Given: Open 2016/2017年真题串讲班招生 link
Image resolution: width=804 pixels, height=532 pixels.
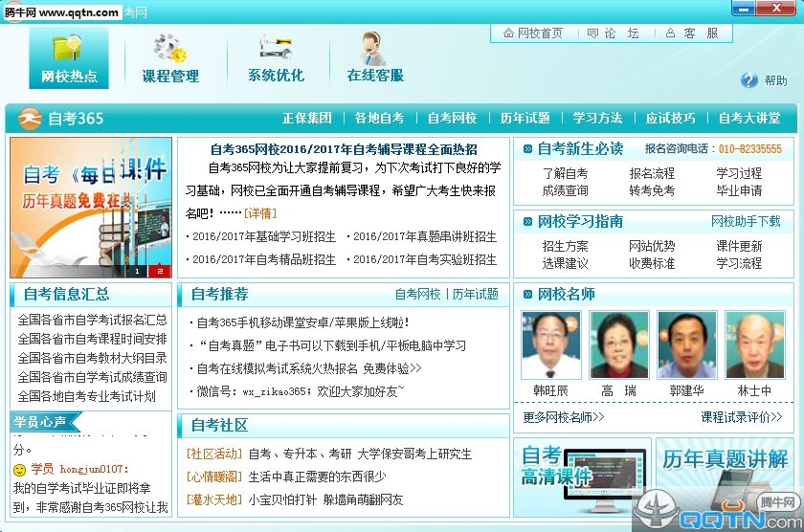Looking at the screenshot, I should [425, 236].
